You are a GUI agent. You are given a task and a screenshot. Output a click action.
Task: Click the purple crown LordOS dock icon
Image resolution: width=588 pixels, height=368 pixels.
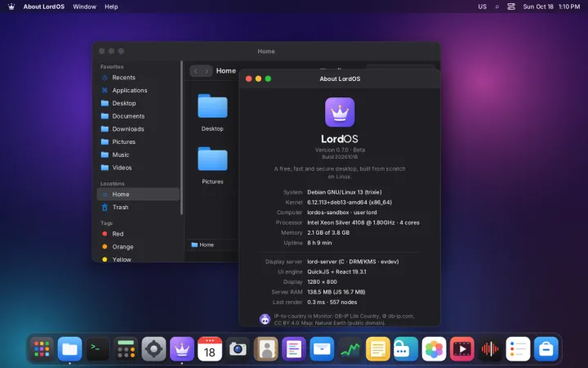(182, 349)
